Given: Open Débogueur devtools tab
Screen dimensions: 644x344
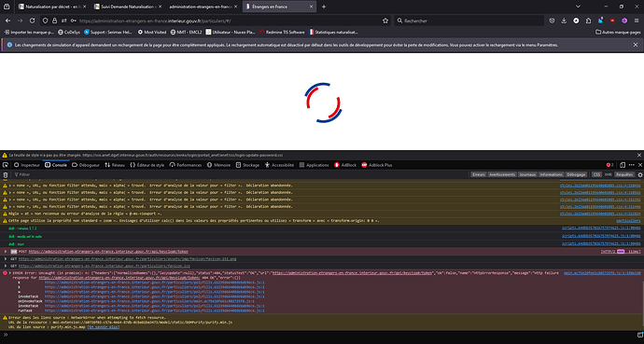Looking at the screenshot, I should pyautogui.click(x=86, y=165).
